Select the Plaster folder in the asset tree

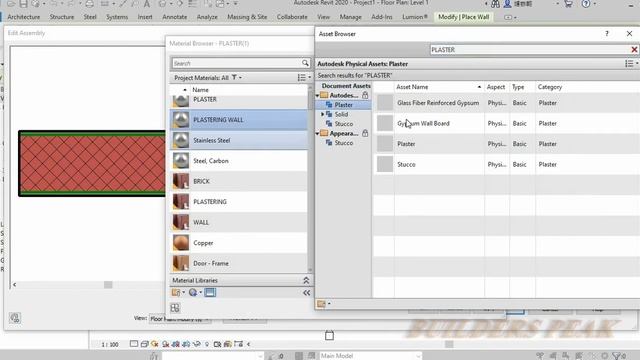tap(343, 105)
